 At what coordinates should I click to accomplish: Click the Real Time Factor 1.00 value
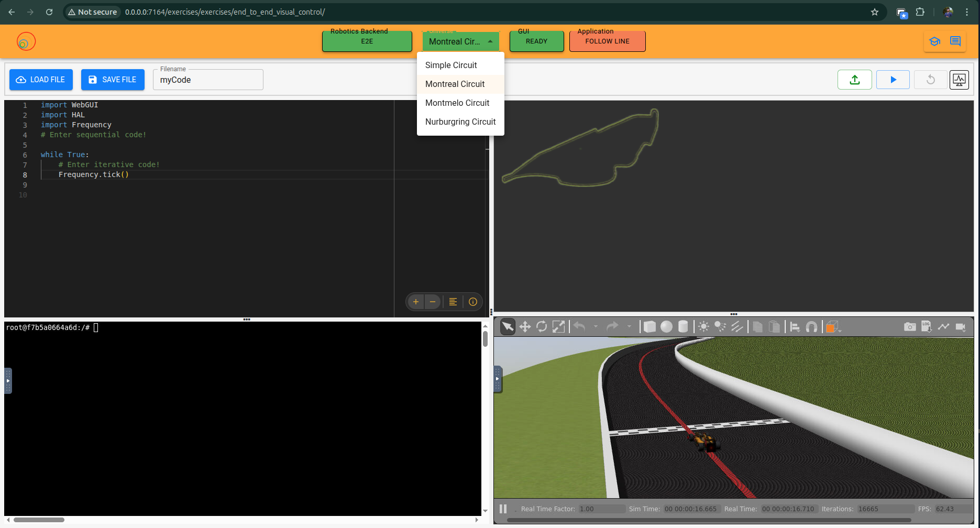(x=601, y=509)
